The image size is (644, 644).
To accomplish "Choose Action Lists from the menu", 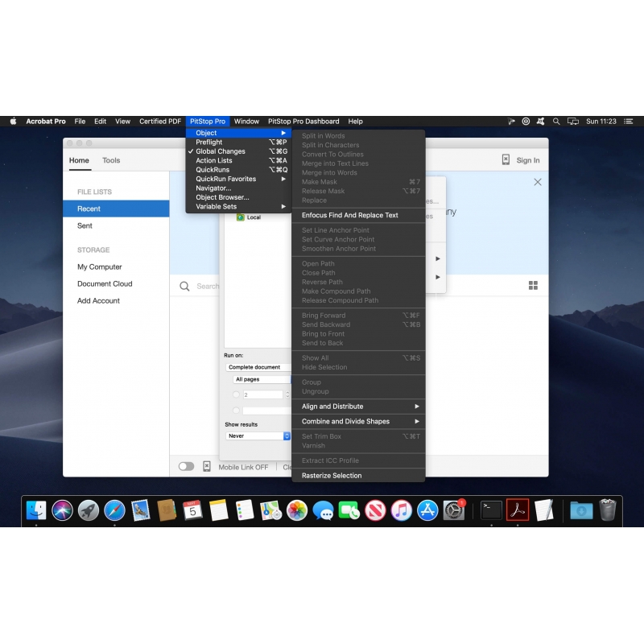I will [x=238, y=160].
